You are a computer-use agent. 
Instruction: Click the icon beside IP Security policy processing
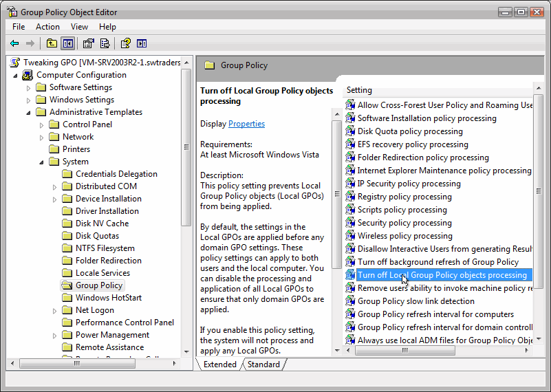pyautogui.click(x=350, y=184)
